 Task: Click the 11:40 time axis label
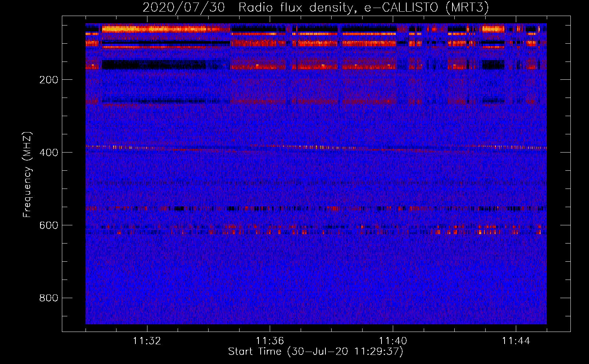tap(393, 341)
